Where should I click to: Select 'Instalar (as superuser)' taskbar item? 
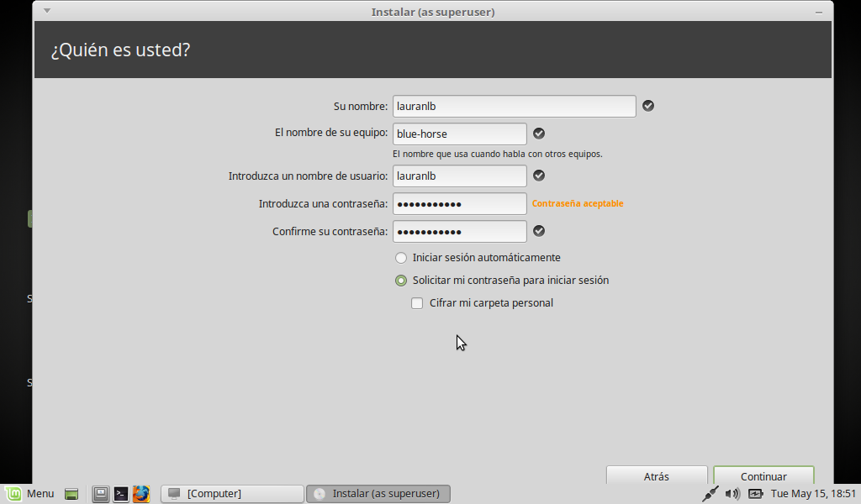378,494
